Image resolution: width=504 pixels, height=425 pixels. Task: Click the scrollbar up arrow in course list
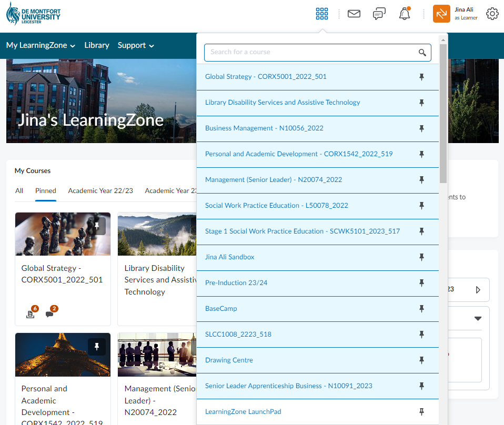point(443,40)
